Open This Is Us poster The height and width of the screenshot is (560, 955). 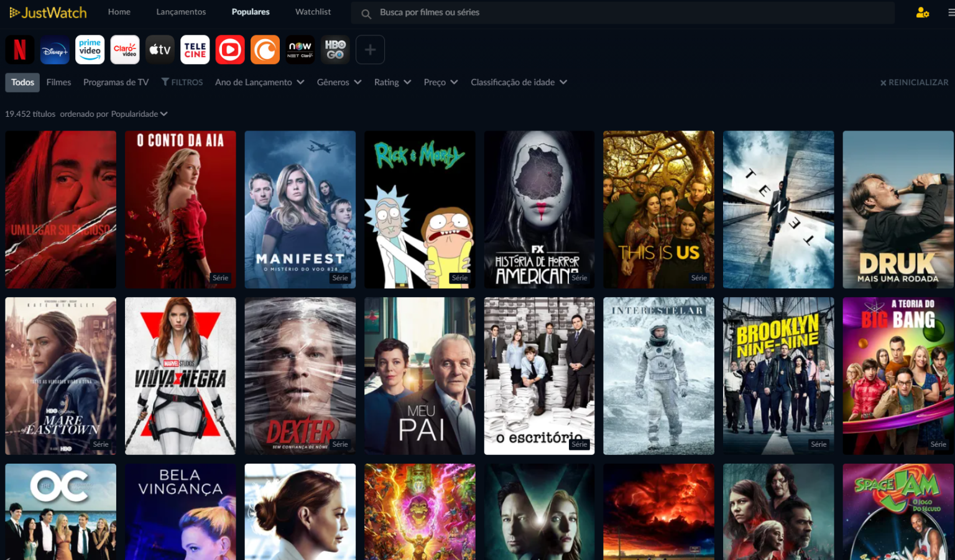click(658, 209)
